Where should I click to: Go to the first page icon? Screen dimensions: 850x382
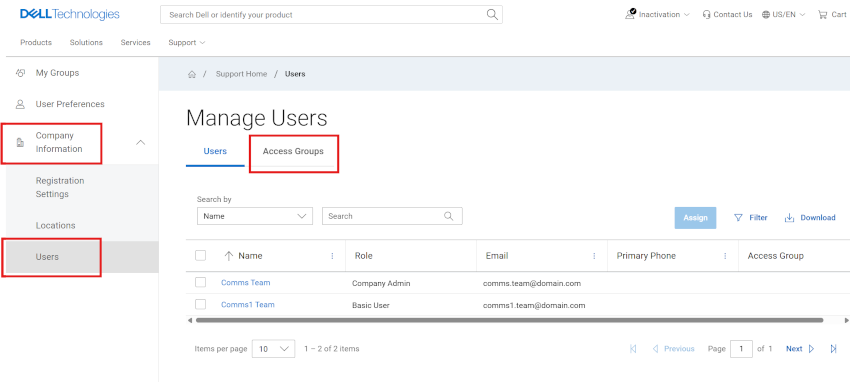tap(633, 349)
